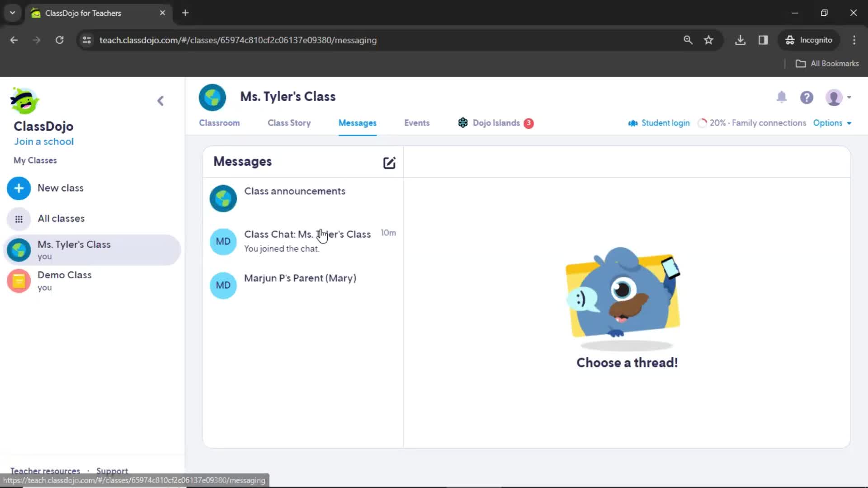View site information icon in address bar
The height and width of the screenshot is (488, 868).
point(87,40)
